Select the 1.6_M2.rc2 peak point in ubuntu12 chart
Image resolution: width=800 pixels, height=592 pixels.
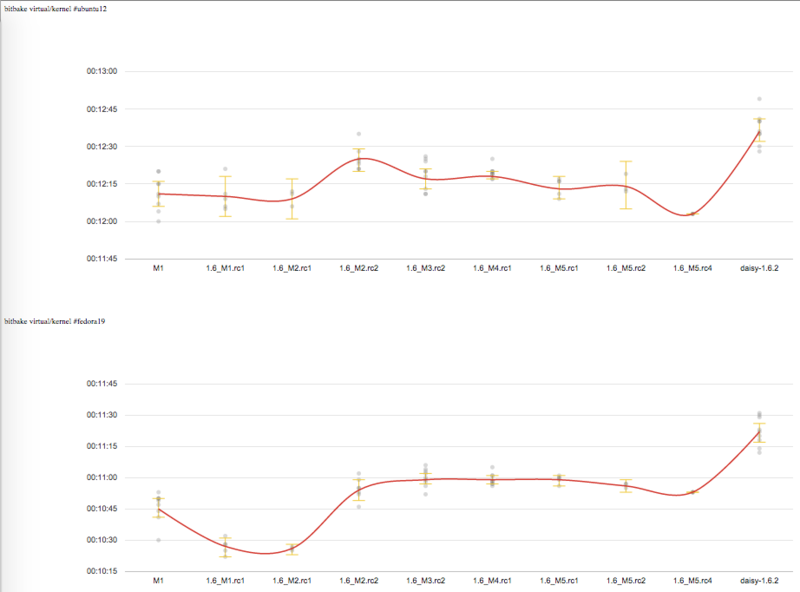point(358,159)
